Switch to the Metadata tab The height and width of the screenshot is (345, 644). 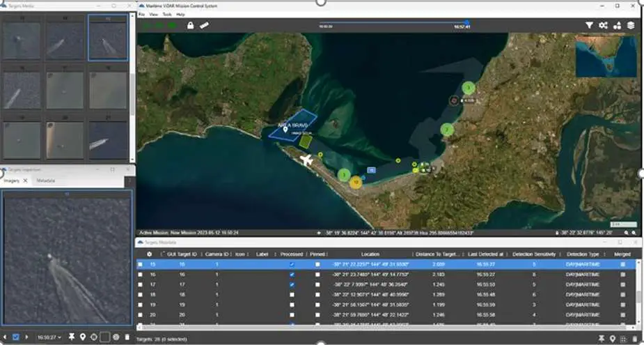[x=46, y=181]
